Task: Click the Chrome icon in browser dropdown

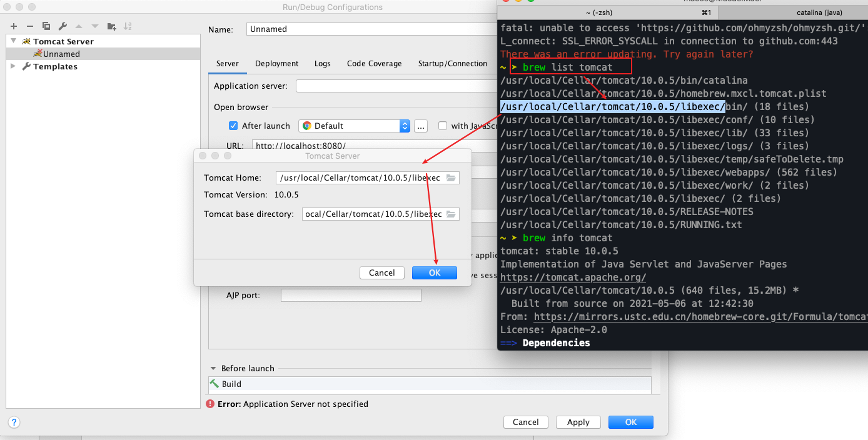Action: click(307, 126)
